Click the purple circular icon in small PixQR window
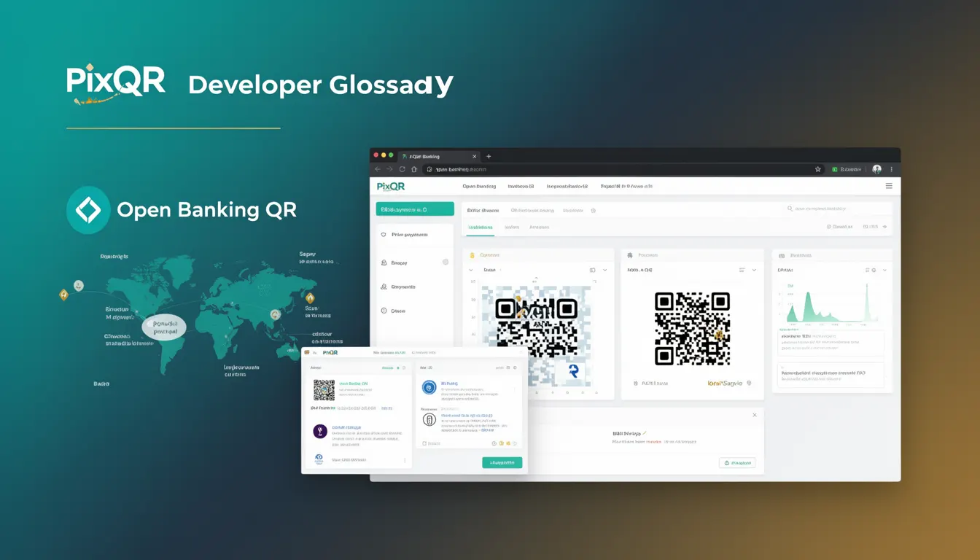The width and height of the screenshot is (980, 560). 319,431
